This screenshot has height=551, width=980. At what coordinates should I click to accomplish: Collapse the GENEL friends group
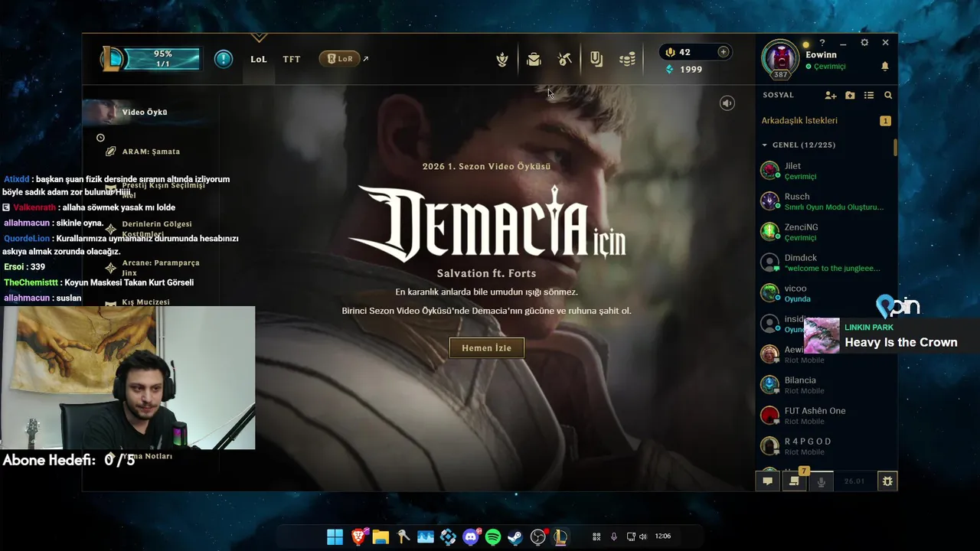tap(798, 145)
